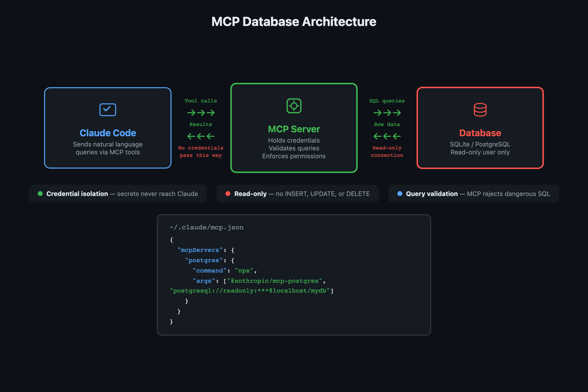Screen dimensions: 588x392
Task: Click 'Holds credentials' line
Action: click(294, 140)
